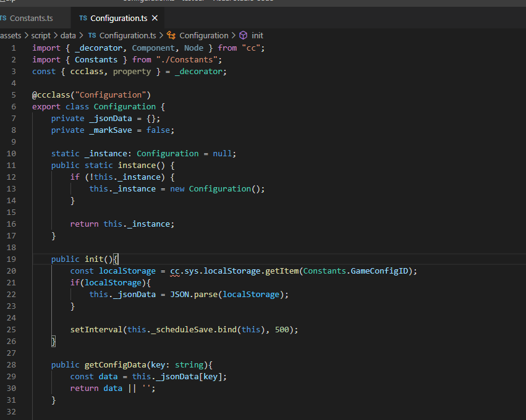Expand chevron after Configuration.ts breadcrumb
This screenshot has height=420, width=526.
pos(161,36)
